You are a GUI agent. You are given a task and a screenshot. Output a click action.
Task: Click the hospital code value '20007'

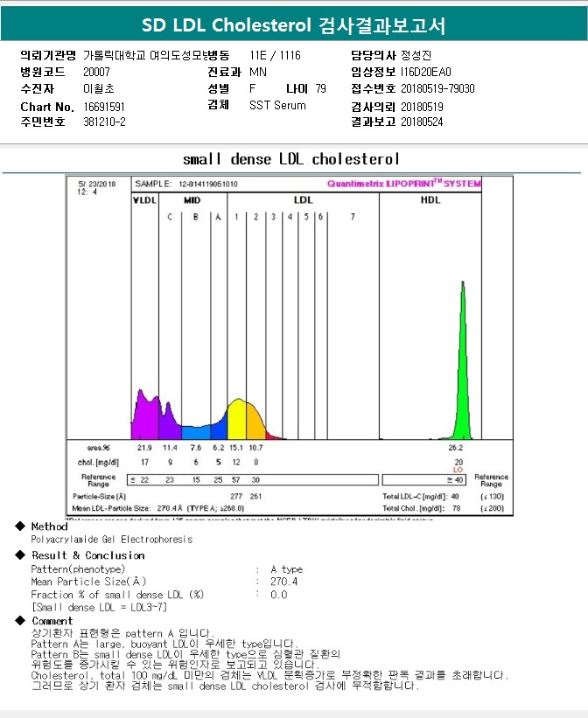(96, 72)
